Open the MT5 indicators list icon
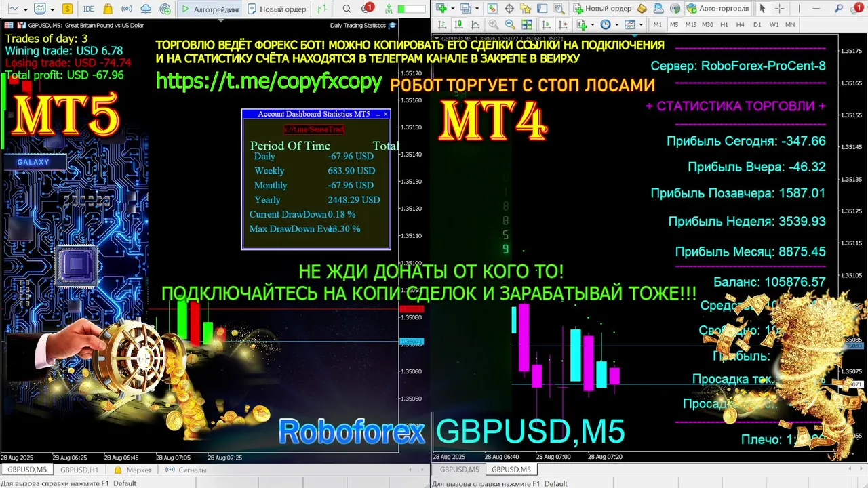The image size is (868, 488). [39, 9]
